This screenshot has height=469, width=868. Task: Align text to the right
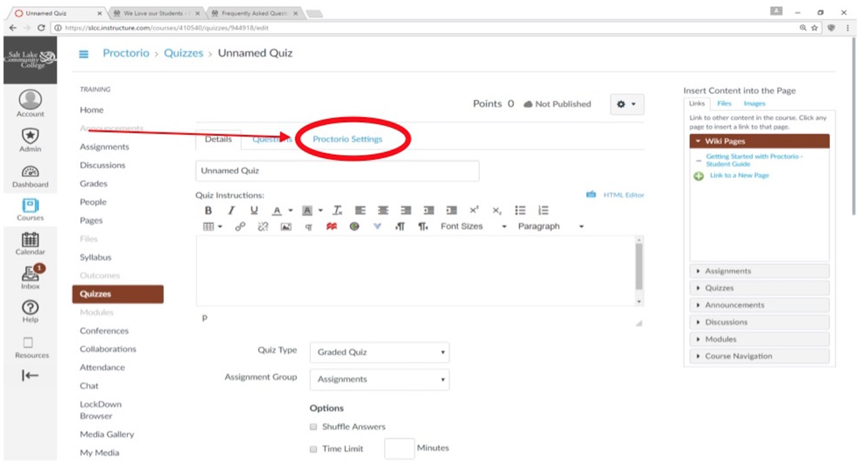pyautogui.click(x=405, y=210)
